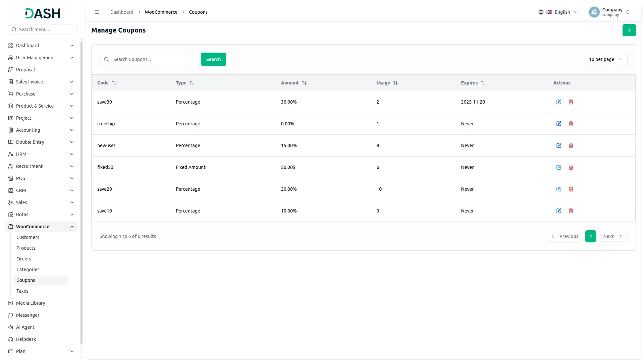Viewport: 644px width, 362px height.
Task: Edit the save10 coupon
Action: 559,211
